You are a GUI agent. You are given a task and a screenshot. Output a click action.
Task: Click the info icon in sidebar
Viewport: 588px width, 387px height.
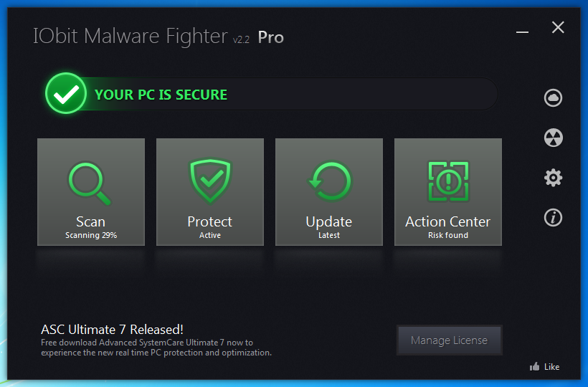(553, 218)
